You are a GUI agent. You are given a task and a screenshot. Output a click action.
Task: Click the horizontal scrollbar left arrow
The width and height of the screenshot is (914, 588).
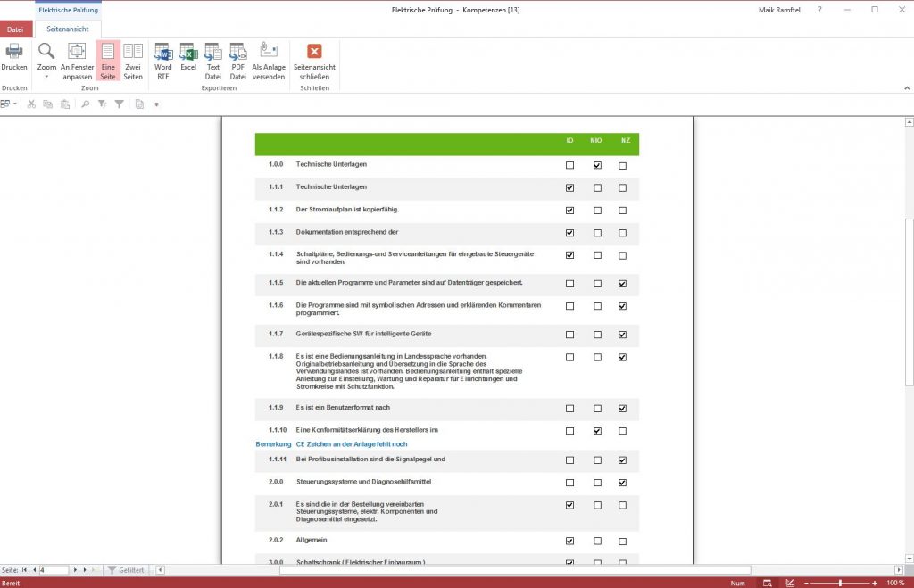point(161,570)
